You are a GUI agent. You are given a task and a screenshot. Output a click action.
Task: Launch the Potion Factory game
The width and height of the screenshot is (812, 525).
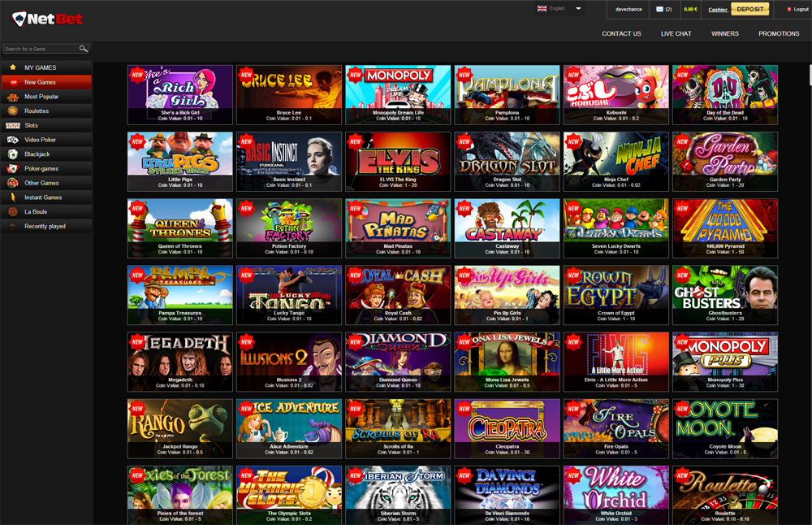tap(289, 228)
